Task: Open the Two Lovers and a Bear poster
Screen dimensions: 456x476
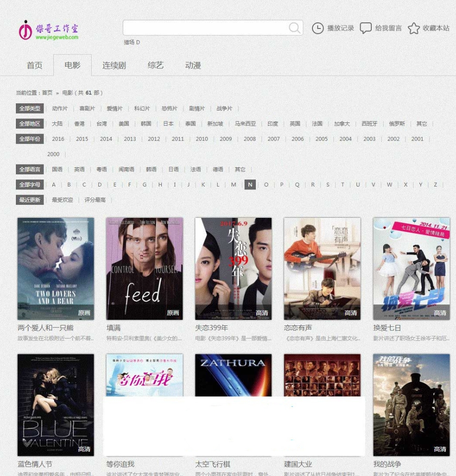Action: pyautogui.click(x=56, y=268)
